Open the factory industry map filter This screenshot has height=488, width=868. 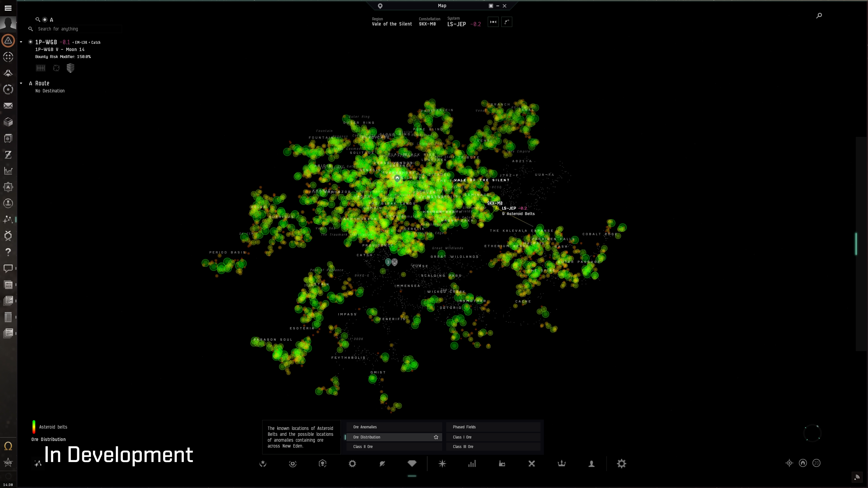click(x=502, y=464)
